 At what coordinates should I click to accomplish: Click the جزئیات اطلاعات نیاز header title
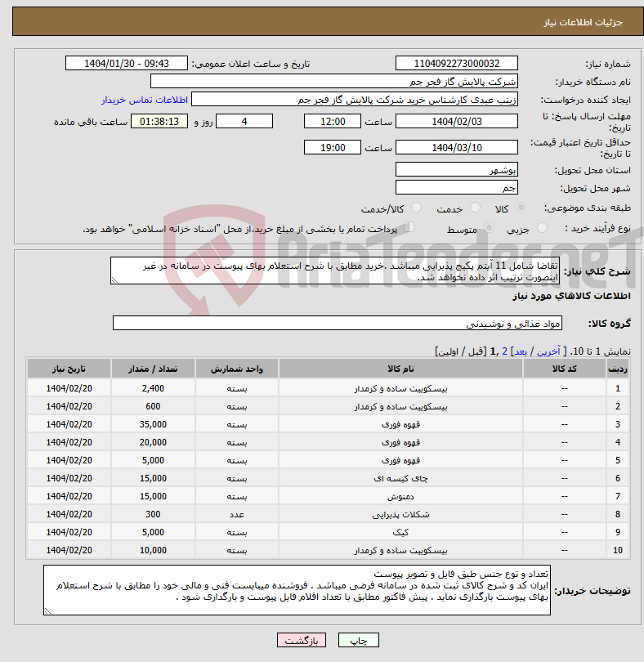click(x=583, y=22)
